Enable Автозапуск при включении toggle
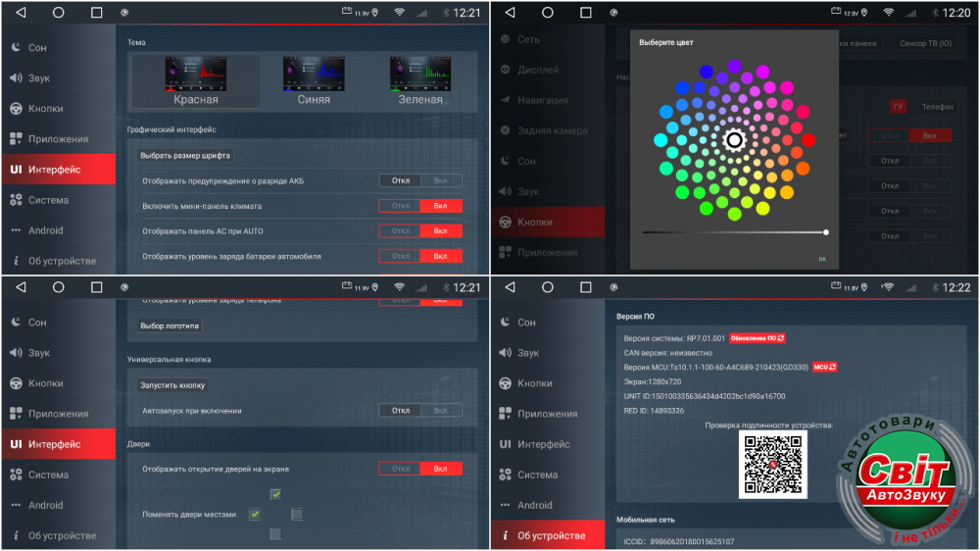 tap(441, 411)
